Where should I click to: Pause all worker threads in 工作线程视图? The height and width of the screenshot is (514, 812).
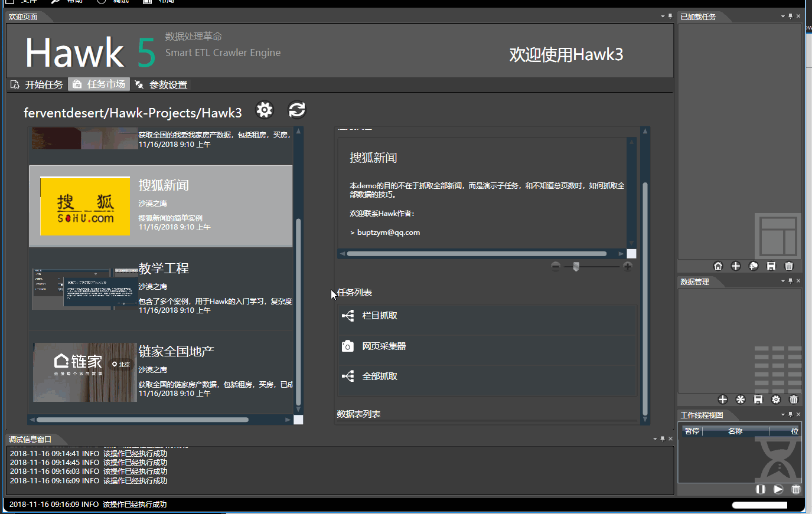coord(761,489)
